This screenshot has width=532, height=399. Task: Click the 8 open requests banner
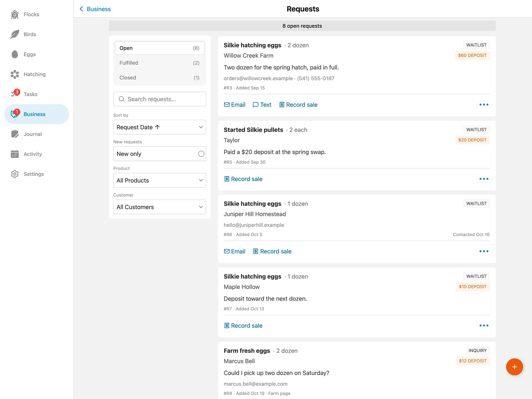(302, 26)
